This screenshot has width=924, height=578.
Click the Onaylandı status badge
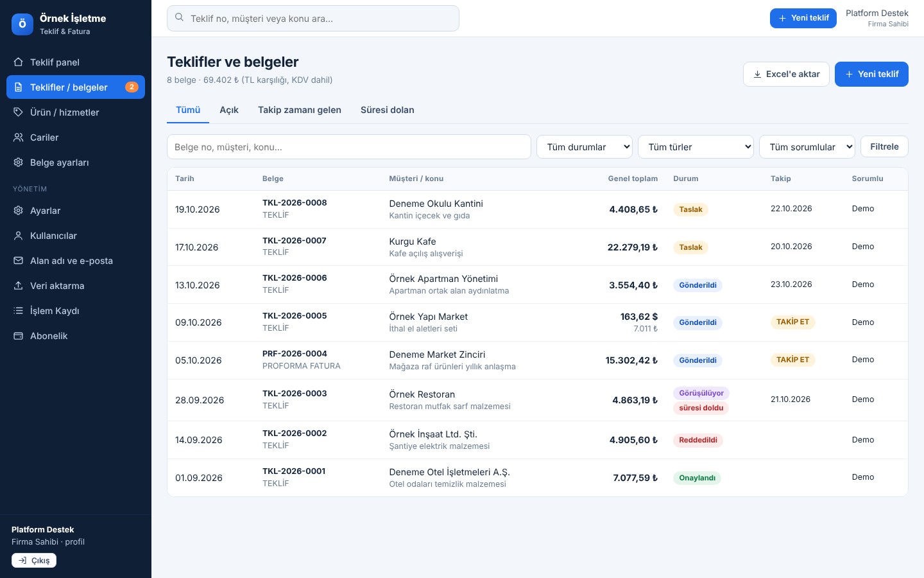point(697,478)
